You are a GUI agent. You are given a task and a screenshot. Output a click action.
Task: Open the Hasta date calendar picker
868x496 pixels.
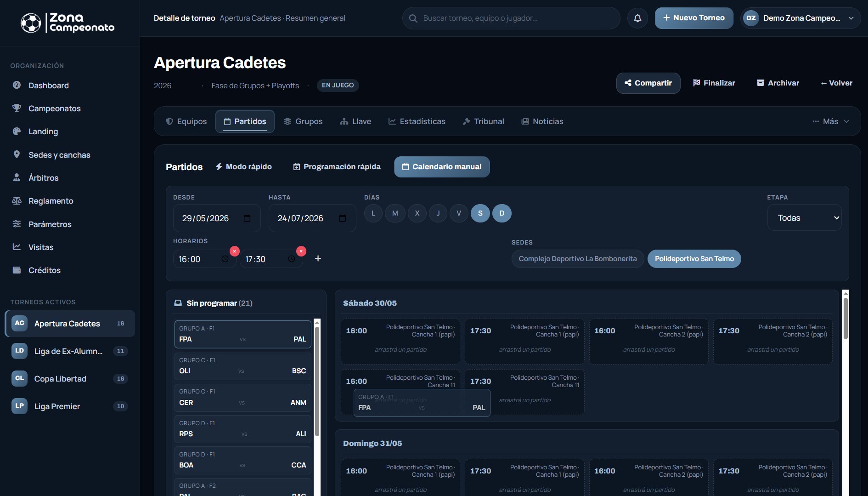(x=343, y=218)
